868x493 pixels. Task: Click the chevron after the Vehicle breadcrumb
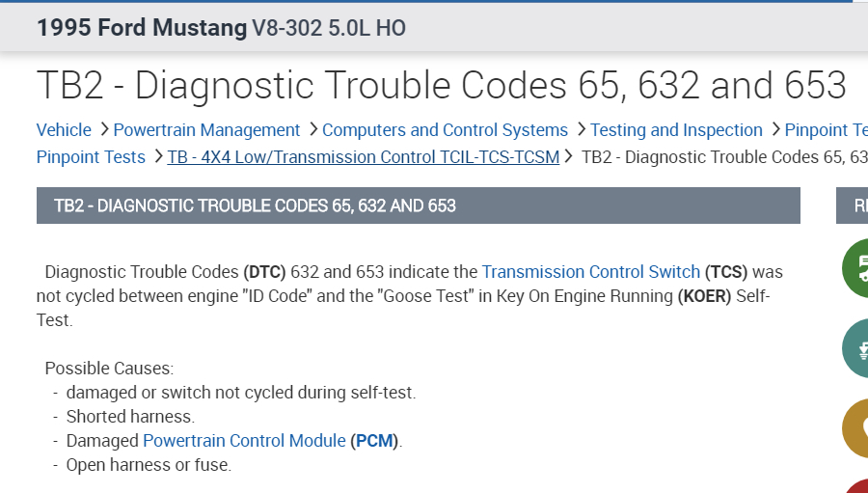coord(102,130)
